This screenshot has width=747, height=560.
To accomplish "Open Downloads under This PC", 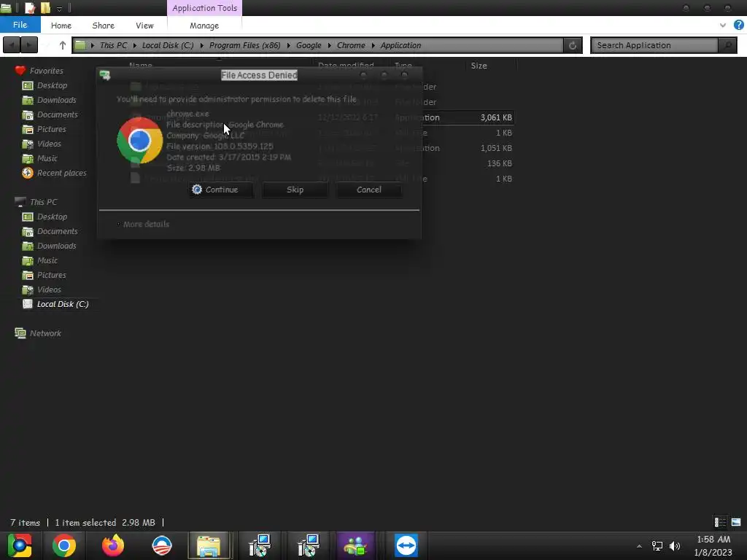I will (x=56, y=246).
